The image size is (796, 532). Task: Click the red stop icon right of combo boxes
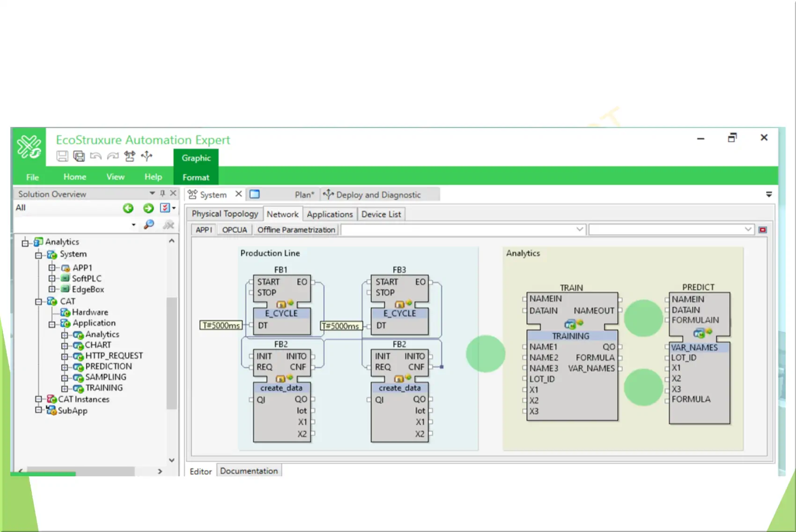(763, 229)
